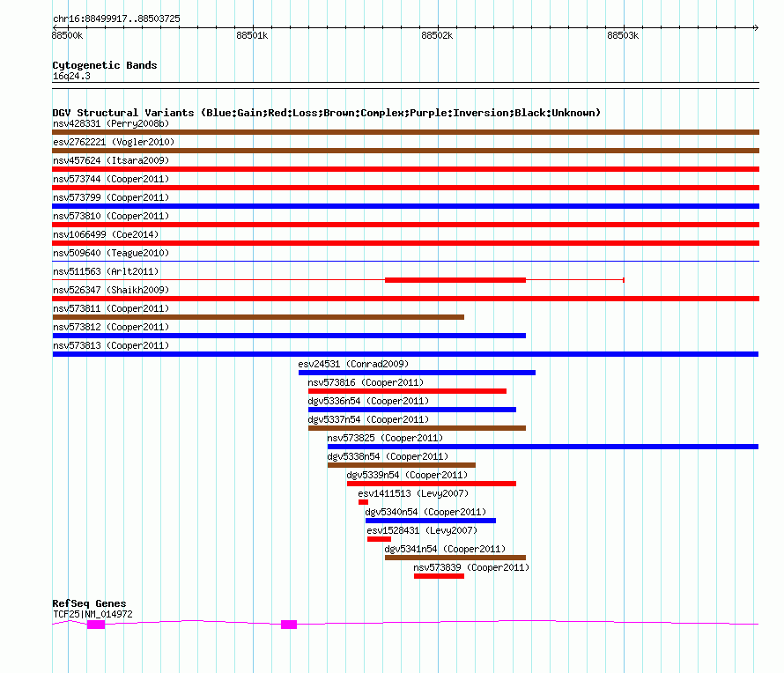Click the RefSeq Genes track title
Image resolution: width=784 pixels, height=673 pixels.
click(x=89, y=603)
